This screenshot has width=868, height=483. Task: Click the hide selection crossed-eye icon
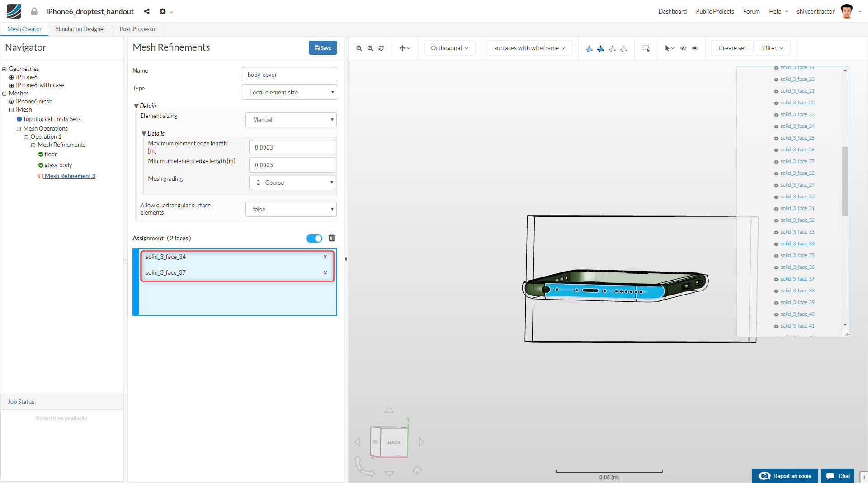[x=683, y=48]
